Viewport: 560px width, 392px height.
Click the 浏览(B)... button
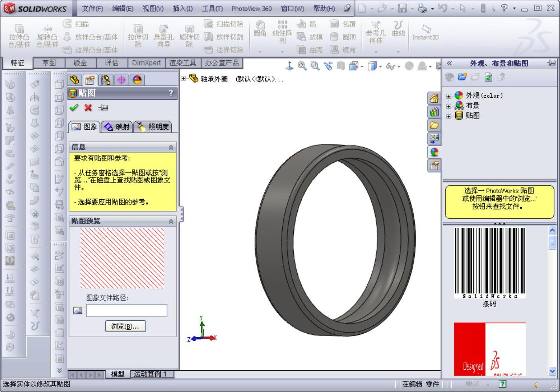point(125,326)
